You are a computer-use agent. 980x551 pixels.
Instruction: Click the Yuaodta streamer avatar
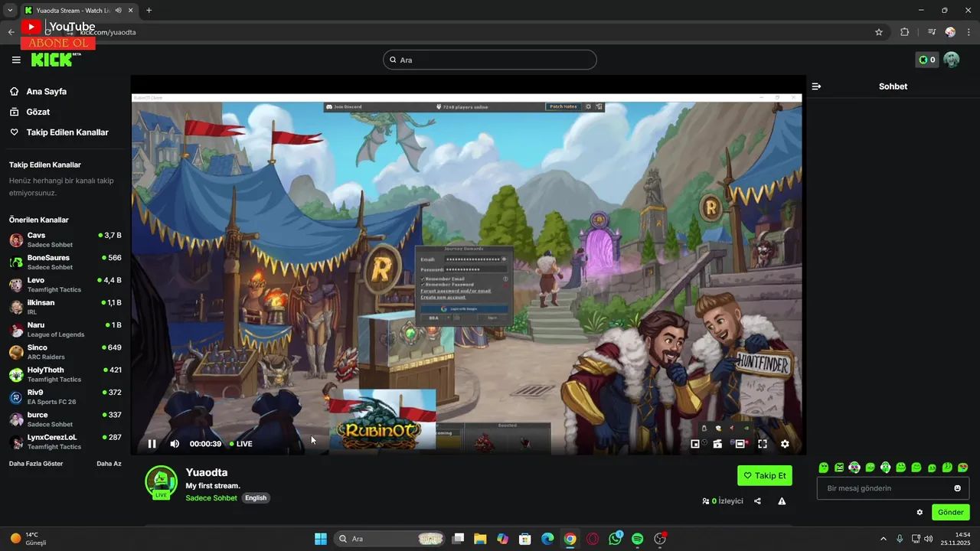(x=161, y=482)
